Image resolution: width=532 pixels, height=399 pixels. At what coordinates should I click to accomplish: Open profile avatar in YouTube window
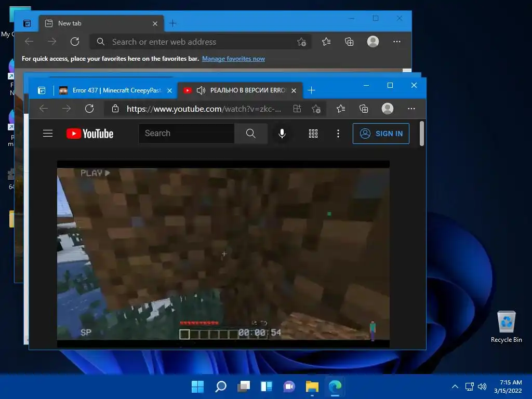pos(388,109)
